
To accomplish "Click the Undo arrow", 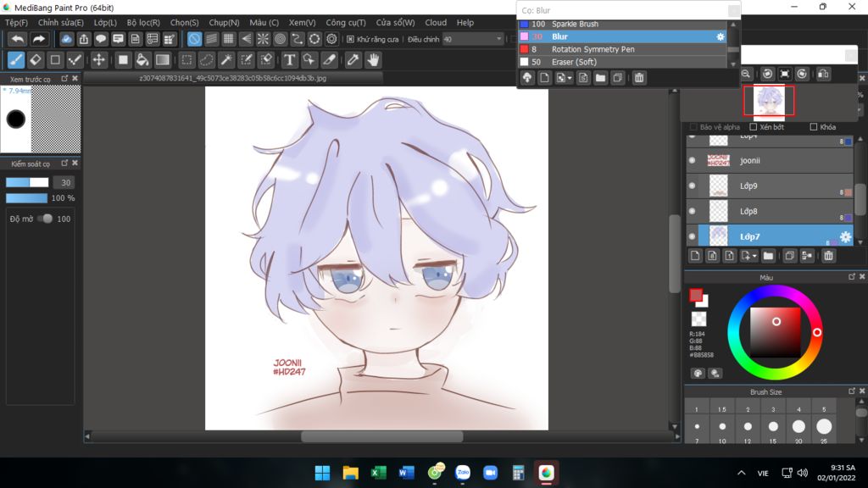I will pyautogui.click(x=18, y=39).
